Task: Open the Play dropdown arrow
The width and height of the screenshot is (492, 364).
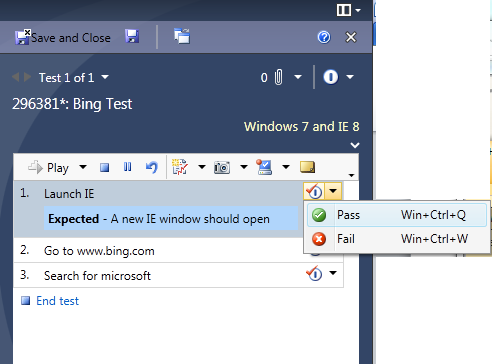Action: (x=83, y=167)
